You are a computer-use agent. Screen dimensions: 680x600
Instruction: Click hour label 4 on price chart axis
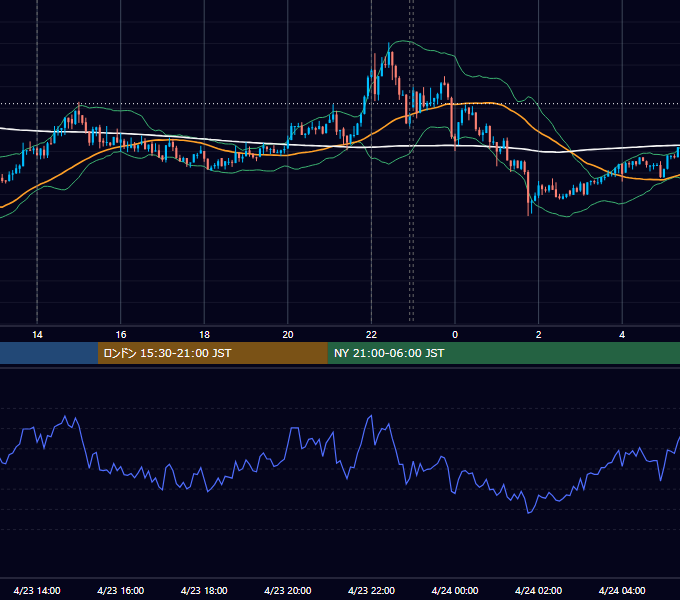coord(622,335)
